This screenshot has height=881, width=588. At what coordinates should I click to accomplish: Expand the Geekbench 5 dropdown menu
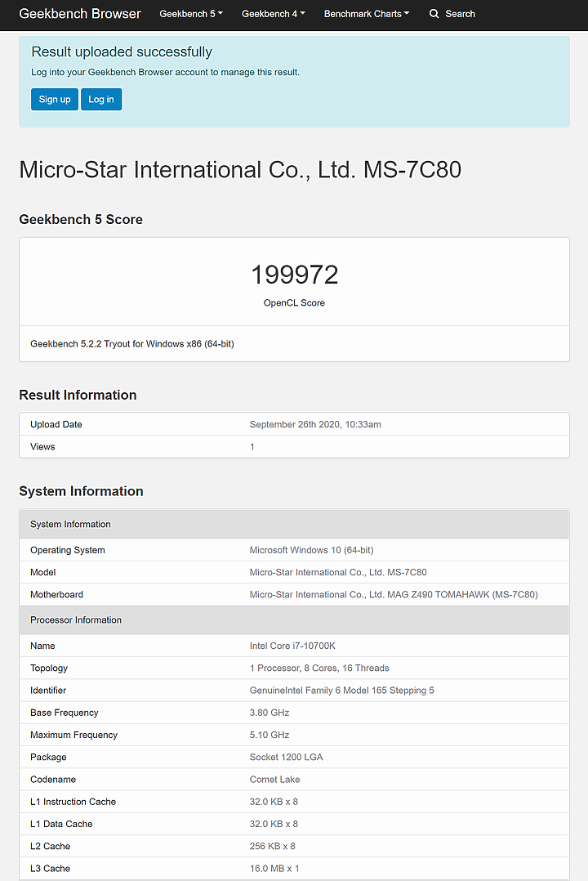(x=191, y=13)
